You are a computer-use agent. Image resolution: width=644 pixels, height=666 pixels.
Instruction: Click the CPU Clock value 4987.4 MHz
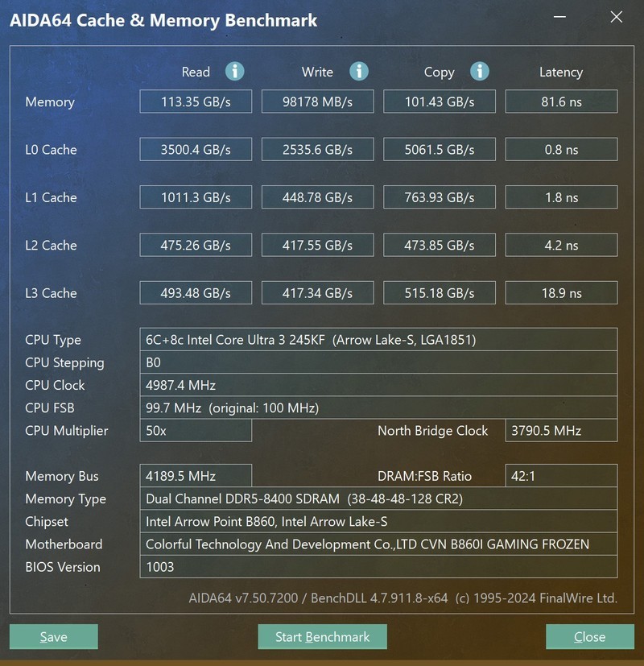[378, 385]
